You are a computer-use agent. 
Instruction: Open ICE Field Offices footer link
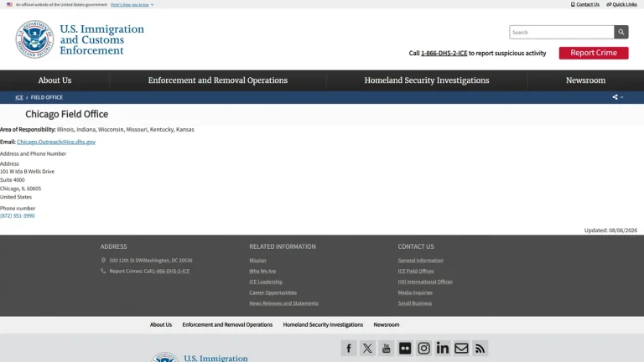[x=416, y=271]
